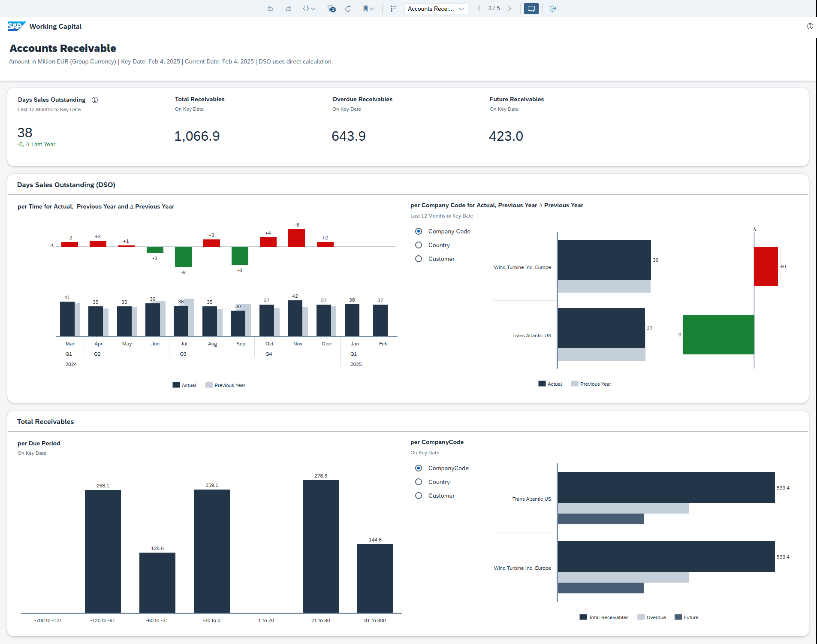The height and width of the screenshot is (644, 817).
Task: Click the Previous Year legend swatch
Action: click(209, 385)
